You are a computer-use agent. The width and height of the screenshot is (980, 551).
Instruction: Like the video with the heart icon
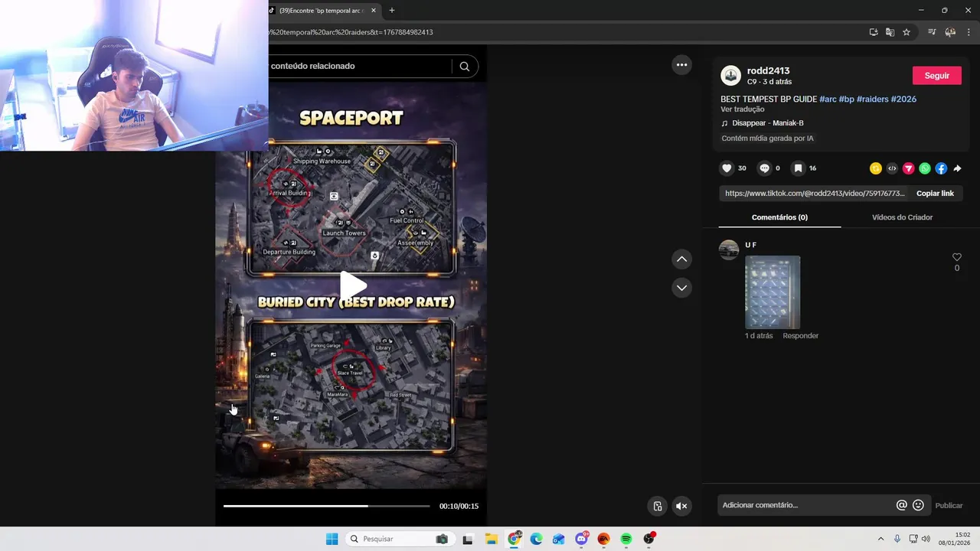coord(727,168)
